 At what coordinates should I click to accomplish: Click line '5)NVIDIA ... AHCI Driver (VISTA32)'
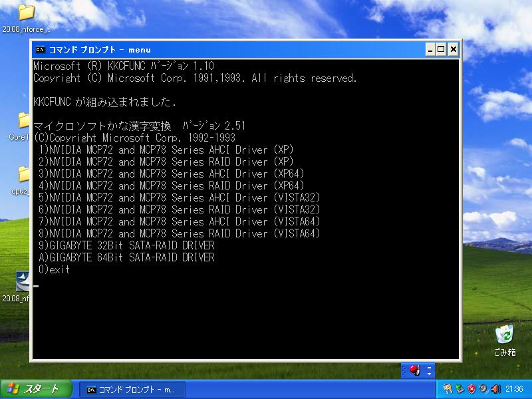179,198
